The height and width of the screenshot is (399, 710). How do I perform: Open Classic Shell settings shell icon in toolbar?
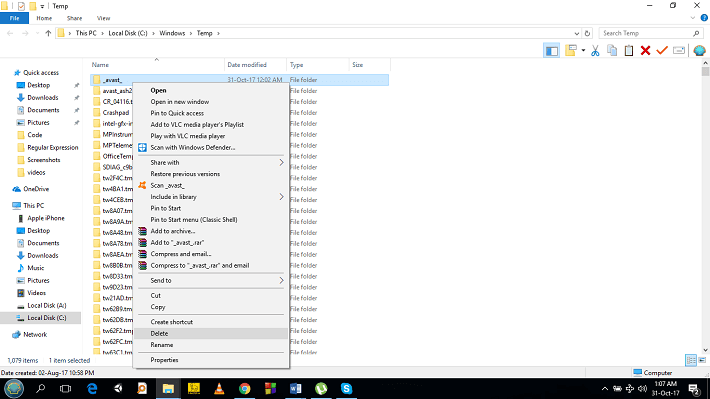(x=699, y=51)
